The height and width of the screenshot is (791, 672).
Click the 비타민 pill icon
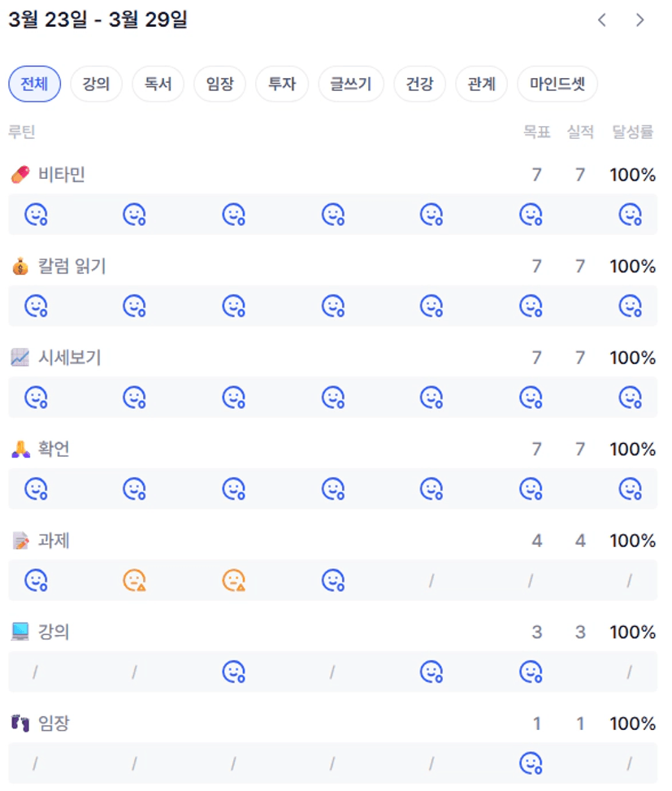[20, 175]
